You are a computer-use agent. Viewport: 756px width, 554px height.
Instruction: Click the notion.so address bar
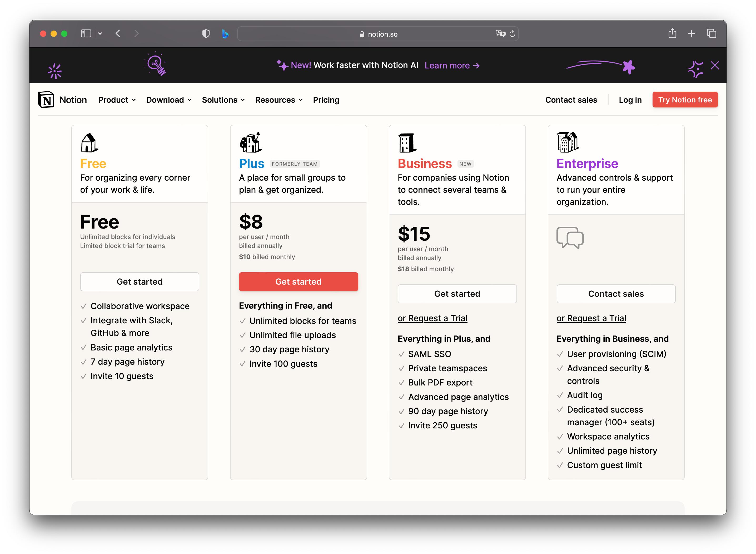378,34
